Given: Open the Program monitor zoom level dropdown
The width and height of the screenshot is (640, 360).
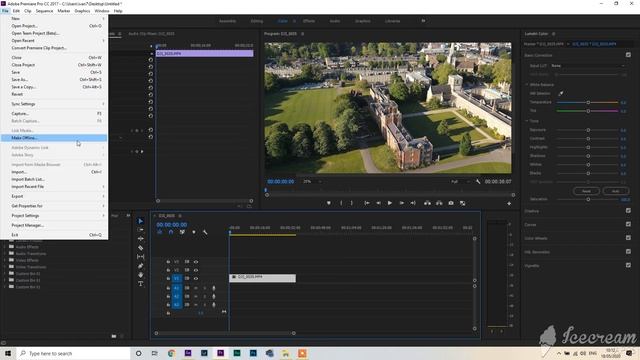Looking at the screenshot, I should point(312,181).
